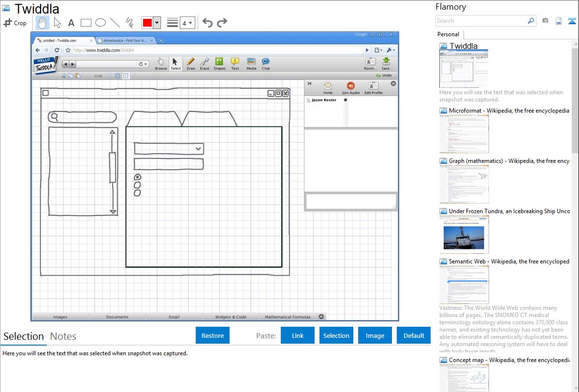Viewport: 579px width, 392px height.
Task: Select the text annotation tool
Action: pyautogui.click(x=71, y=23)
